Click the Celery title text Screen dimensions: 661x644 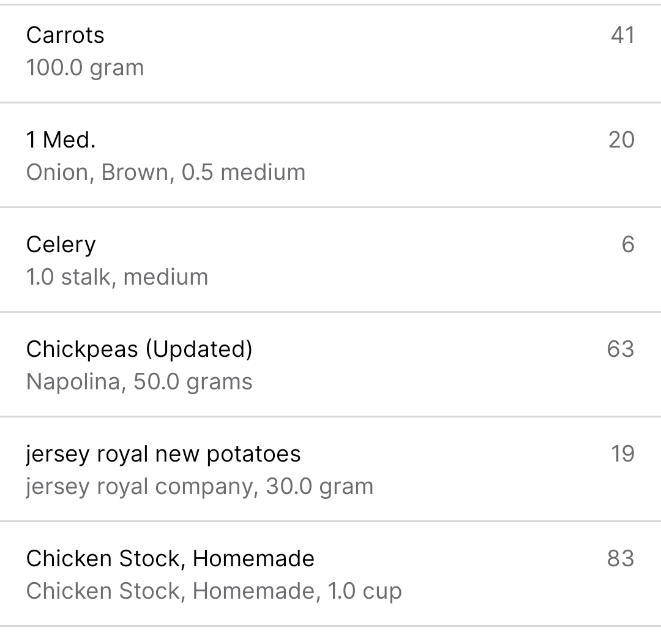[61, 245]
